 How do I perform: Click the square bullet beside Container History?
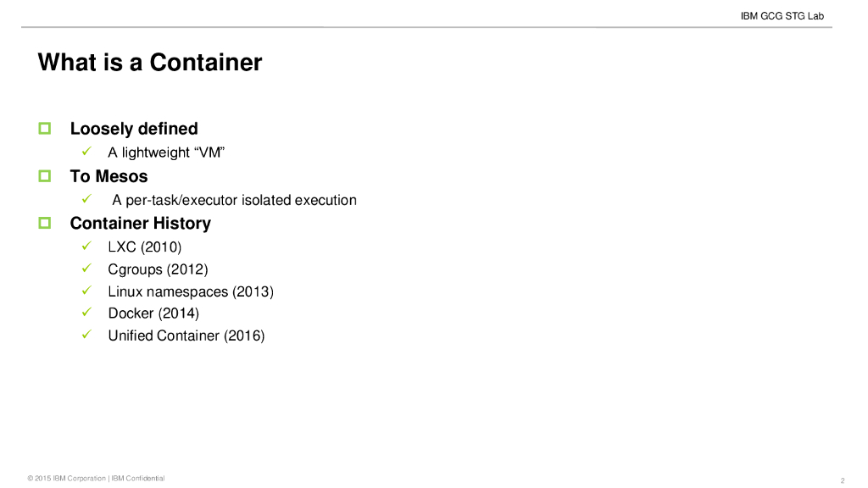tap(45, 223)
